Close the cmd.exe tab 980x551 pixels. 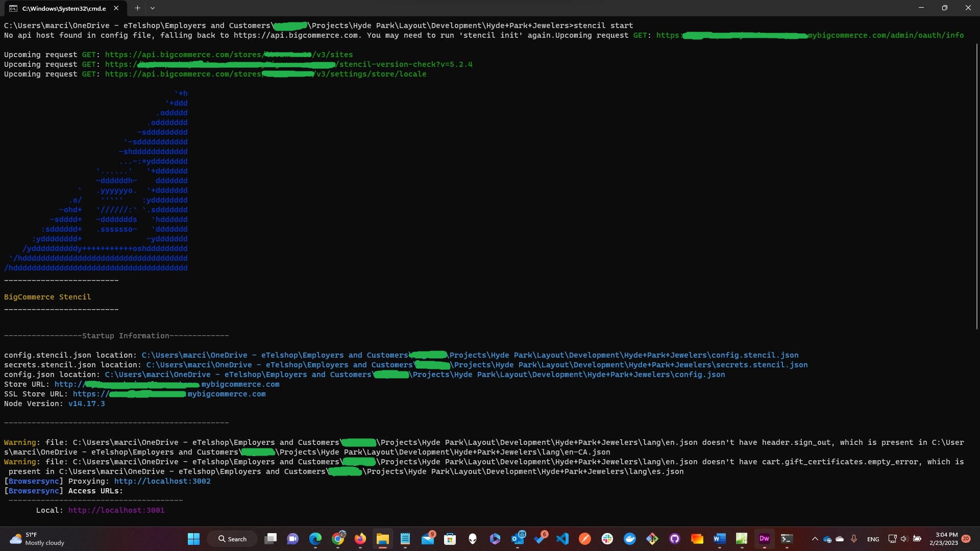[x=116, y=8]
